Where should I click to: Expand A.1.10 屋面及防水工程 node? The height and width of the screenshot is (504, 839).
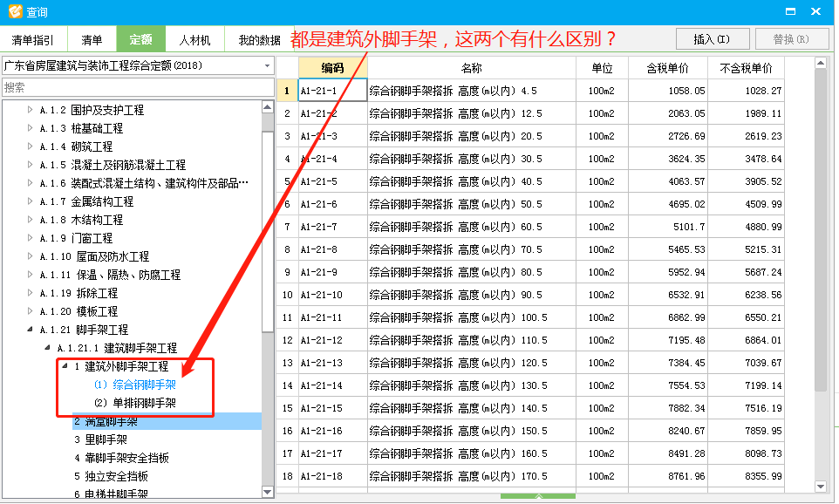click(x=30, y=256)
